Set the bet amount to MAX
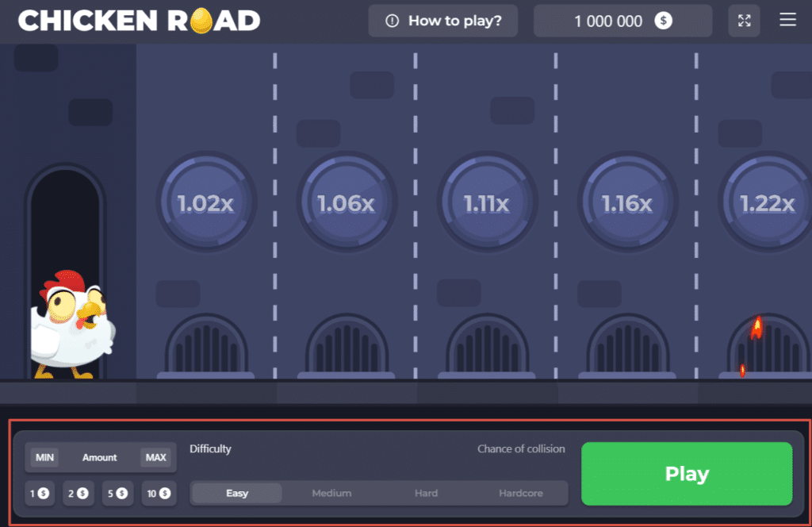The image size is (812, 527). pos(156,457)
